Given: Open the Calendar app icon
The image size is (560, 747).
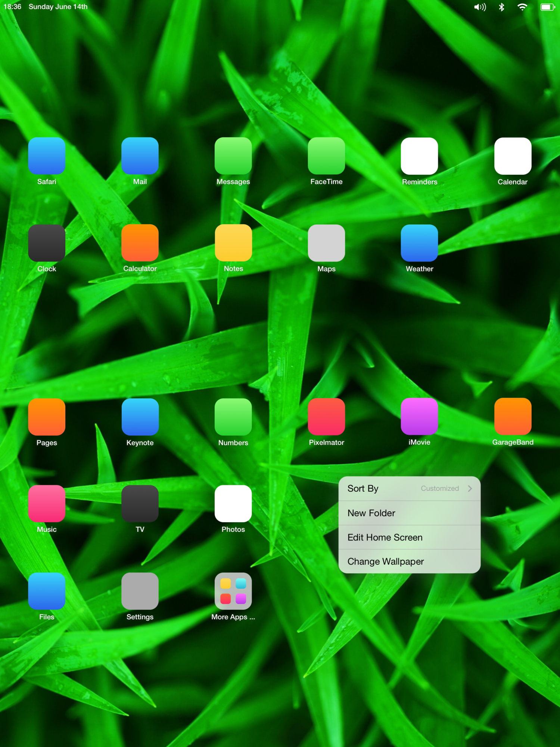Looking at the screenshot, I should [513, 156].
